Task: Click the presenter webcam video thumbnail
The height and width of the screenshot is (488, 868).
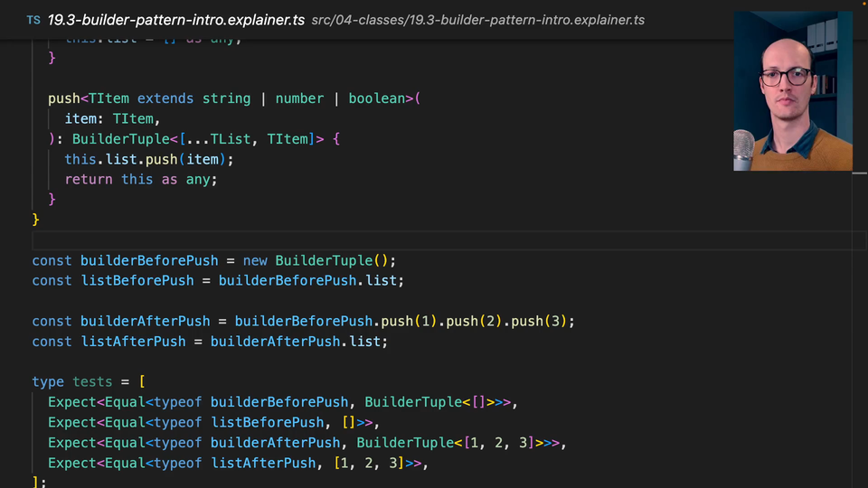Action: (792, 90)
